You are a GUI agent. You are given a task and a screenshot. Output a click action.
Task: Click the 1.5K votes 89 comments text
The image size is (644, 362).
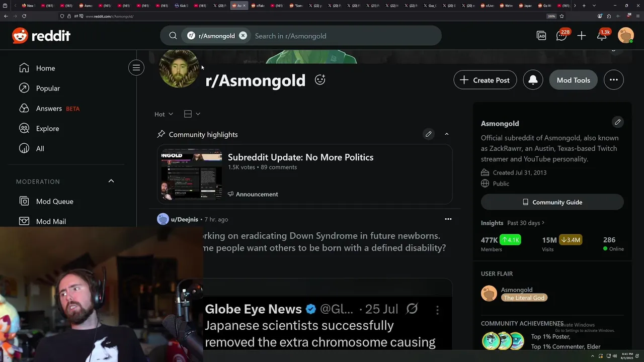pos(262,167)
